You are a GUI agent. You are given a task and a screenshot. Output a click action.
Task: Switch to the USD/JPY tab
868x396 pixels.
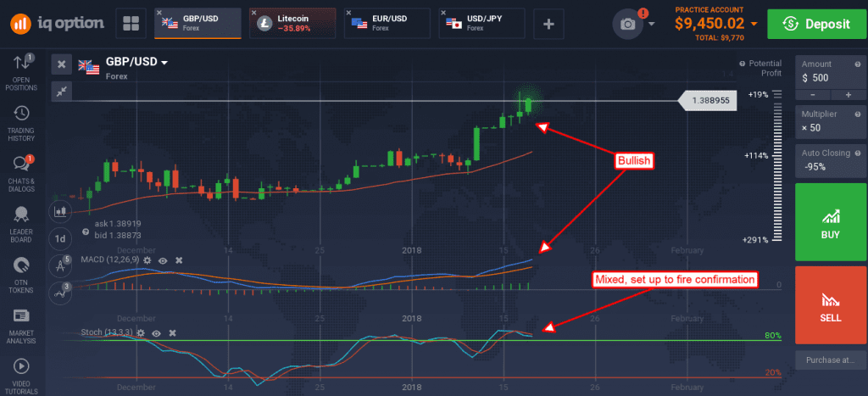482,23
